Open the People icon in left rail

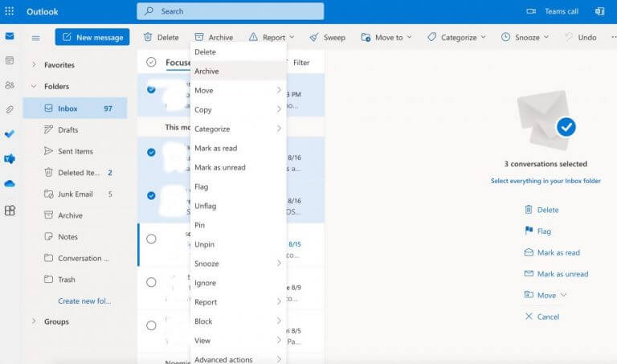[10, 85]
